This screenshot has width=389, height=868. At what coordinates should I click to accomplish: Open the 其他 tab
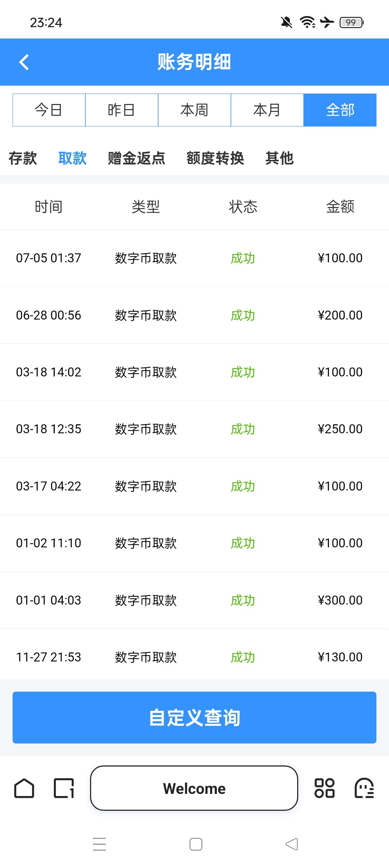pyautogui.click(x=280, y=158)
